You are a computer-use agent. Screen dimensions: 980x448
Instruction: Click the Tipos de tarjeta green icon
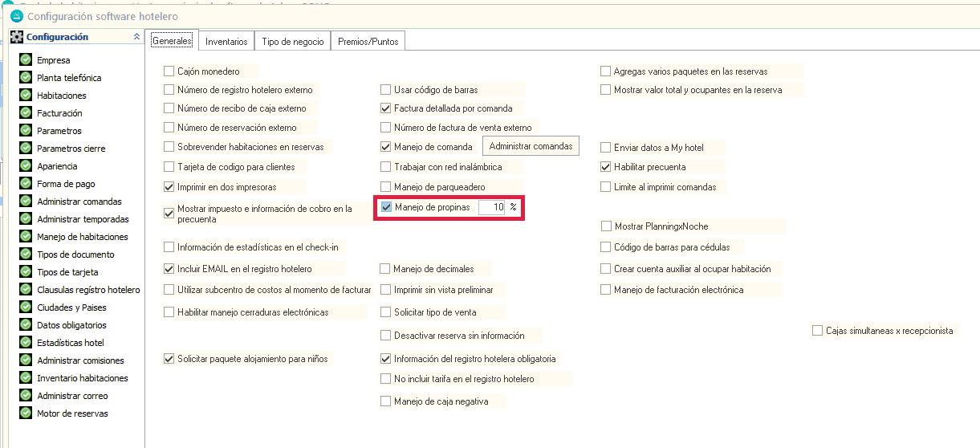point(26,272)
